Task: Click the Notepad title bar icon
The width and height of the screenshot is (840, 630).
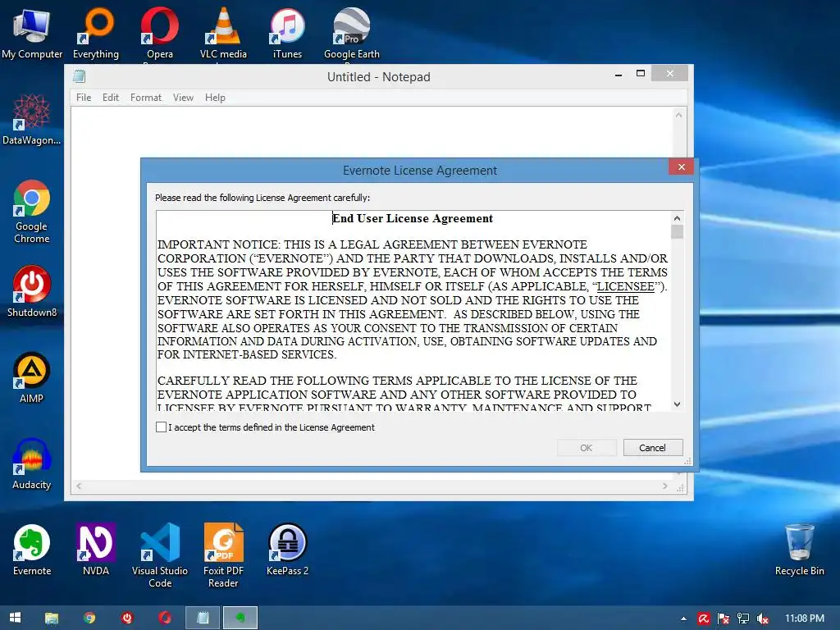Action: pyautogui.click(x=80, y=76)
